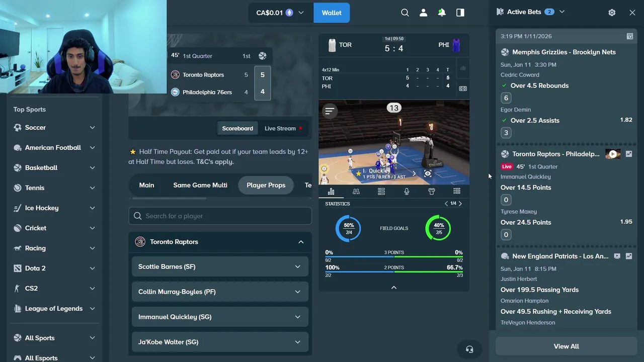644x362 pixels.
Task: Open stats chart icon on Patriots bet
Action: click(x=629, y=256)
